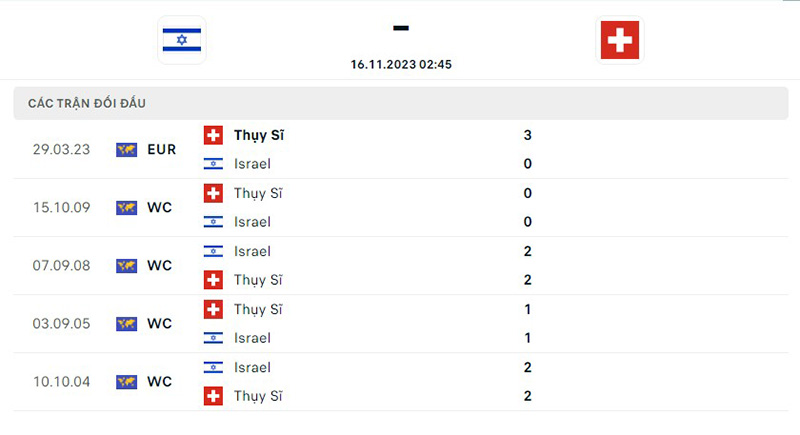Click the Israel flag in the 07.09.08 match

click(x=213, y=251)
